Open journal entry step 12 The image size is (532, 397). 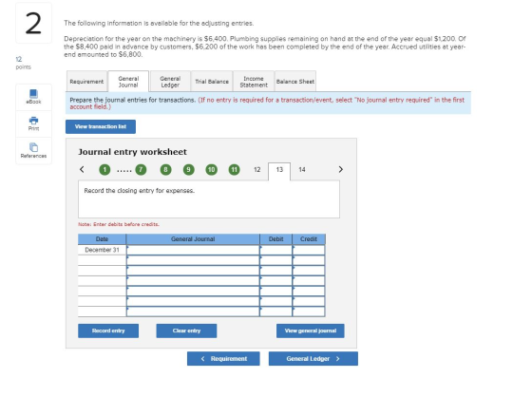click(x=257, y=170)
